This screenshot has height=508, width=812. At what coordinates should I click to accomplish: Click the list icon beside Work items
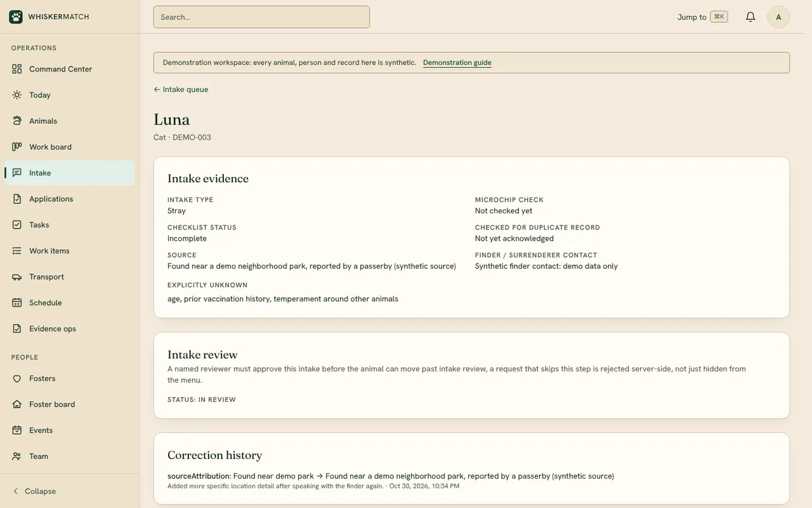coord(17,251)
